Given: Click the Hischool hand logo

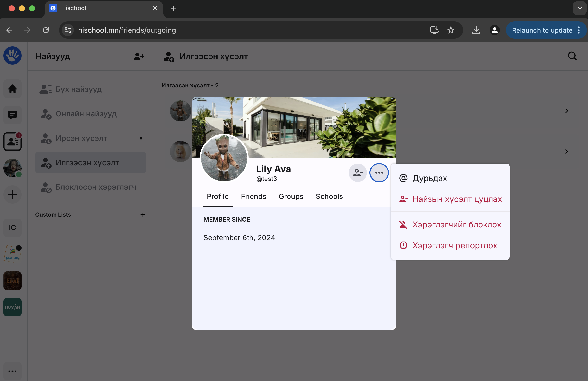Looking at the screenshot, I should tap(12, 56).
